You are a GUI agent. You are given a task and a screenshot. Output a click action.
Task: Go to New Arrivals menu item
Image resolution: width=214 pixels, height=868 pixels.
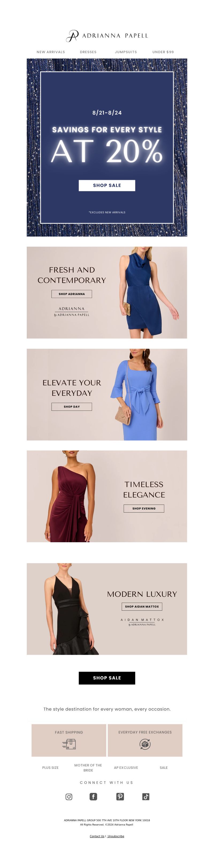click(x=51, y=52)
